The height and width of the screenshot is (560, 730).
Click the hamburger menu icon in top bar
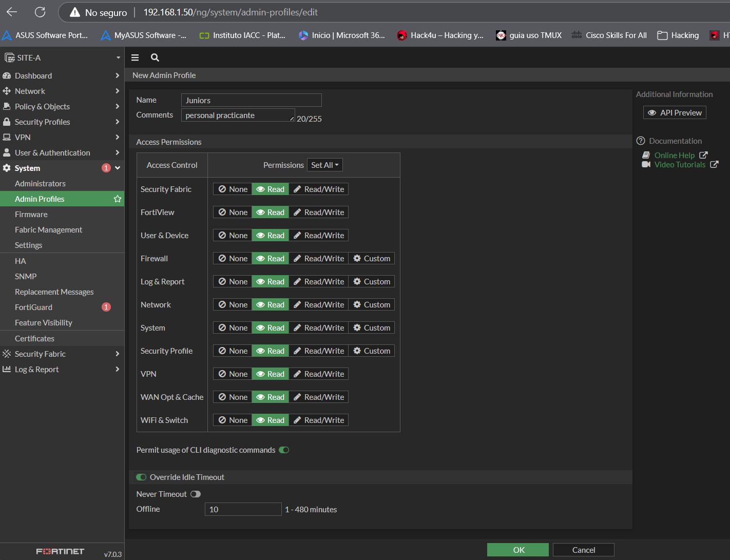coord(135,57)
